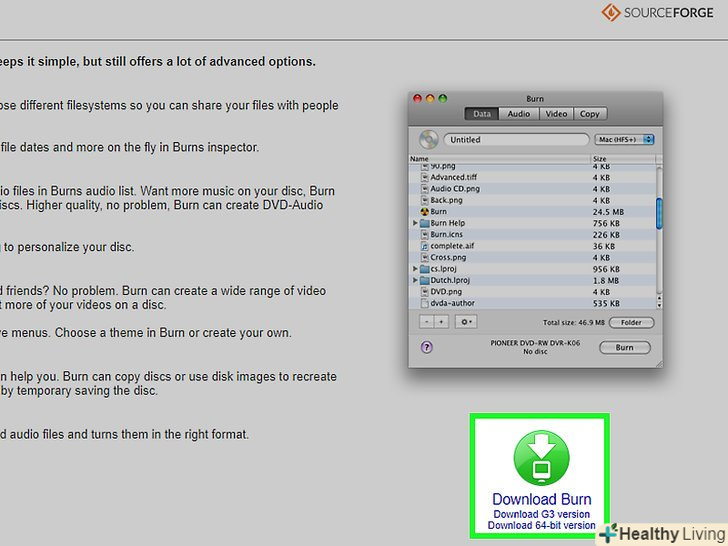This screenshot has height=546, width=728.
Task: Click the green download arrow icon
Action: [x=541, y=458]
